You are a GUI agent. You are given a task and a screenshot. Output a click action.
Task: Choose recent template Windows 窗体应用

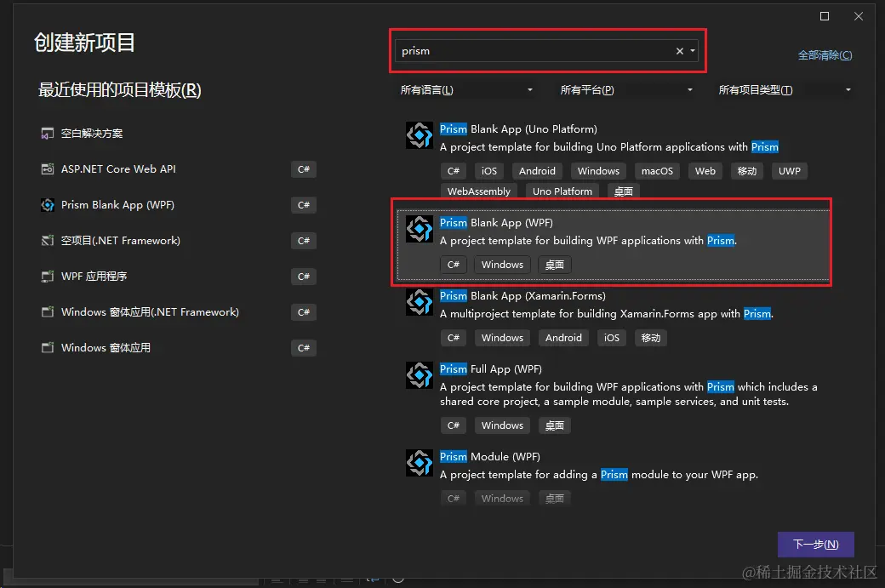click(179, 347)
